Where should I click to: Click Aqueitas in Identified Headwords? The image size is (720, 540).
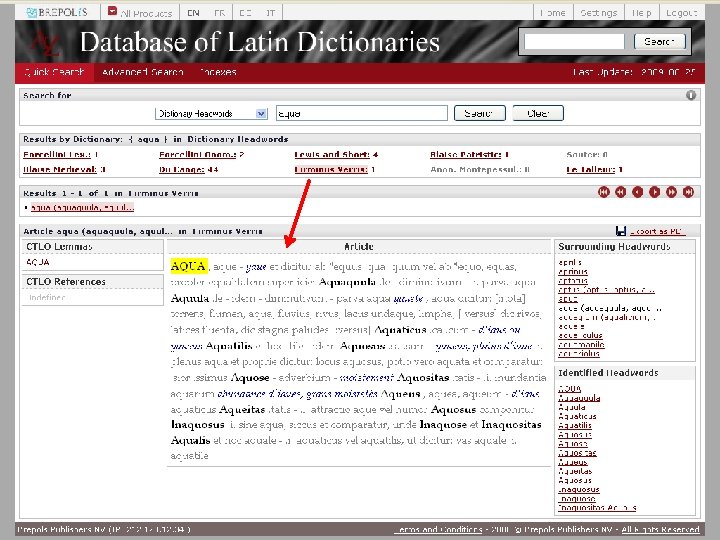[x=575, y=471]
